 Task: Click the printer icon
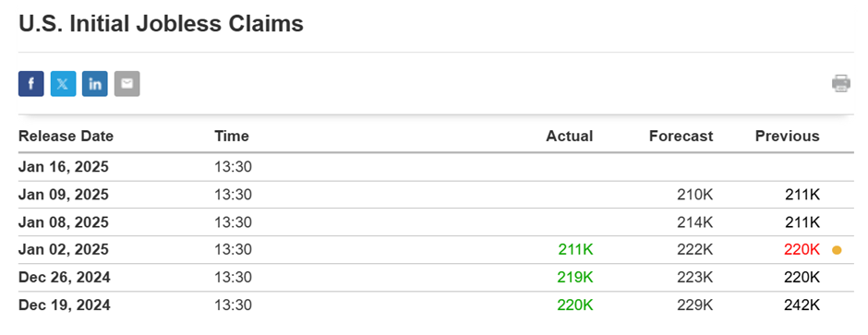pyautogui.click(x=841, y=83)
